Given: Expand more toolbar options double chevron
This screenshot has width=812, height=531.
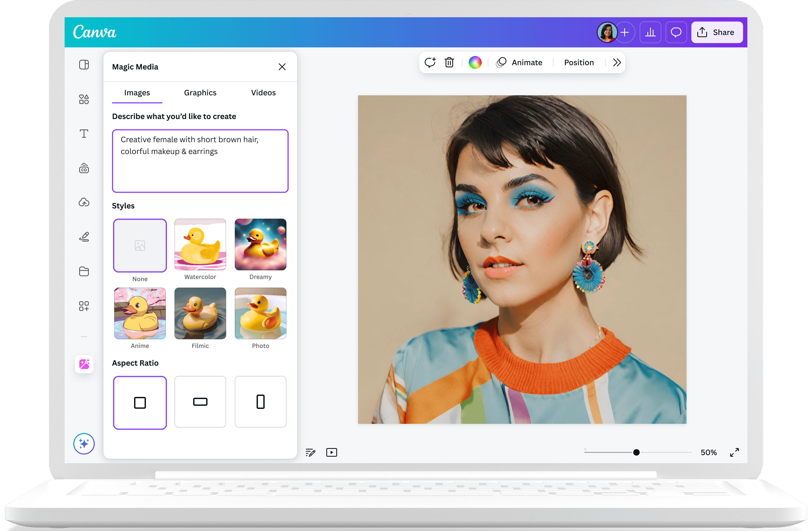Looking at the screenshot, I should 617,62.
